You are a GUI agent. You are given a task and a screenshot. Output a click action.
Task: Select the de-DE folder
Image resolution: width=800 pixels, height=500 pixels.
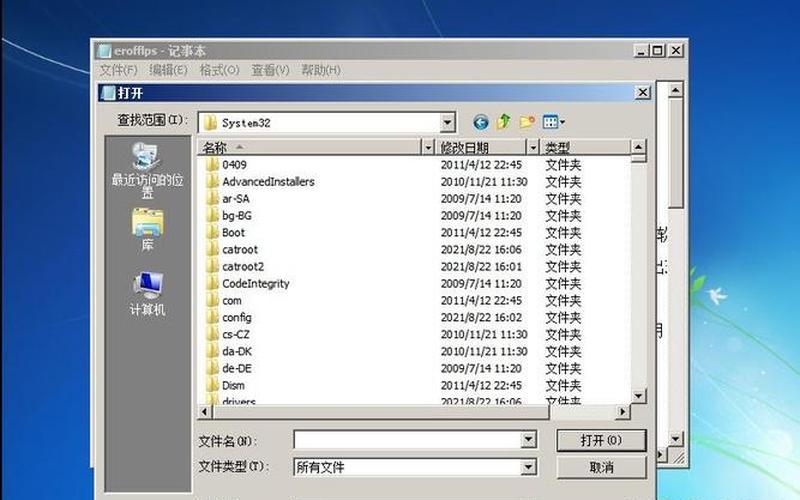pos(229,368)
